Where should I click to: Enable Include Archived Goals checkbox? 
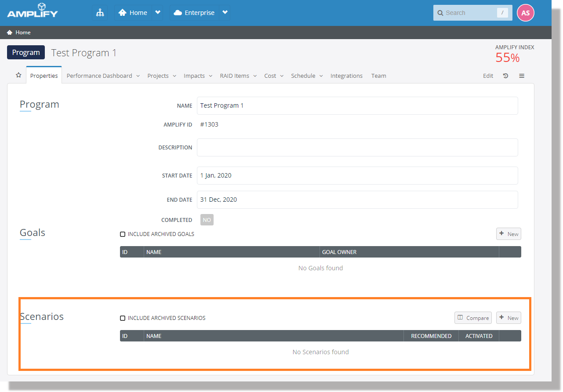pos(123,234)
